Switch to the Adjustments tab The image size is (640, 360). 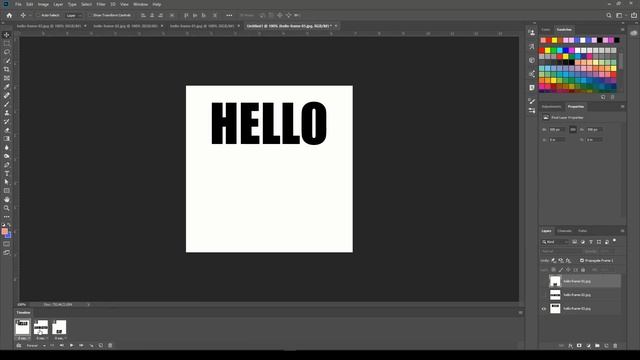point(551,107)
